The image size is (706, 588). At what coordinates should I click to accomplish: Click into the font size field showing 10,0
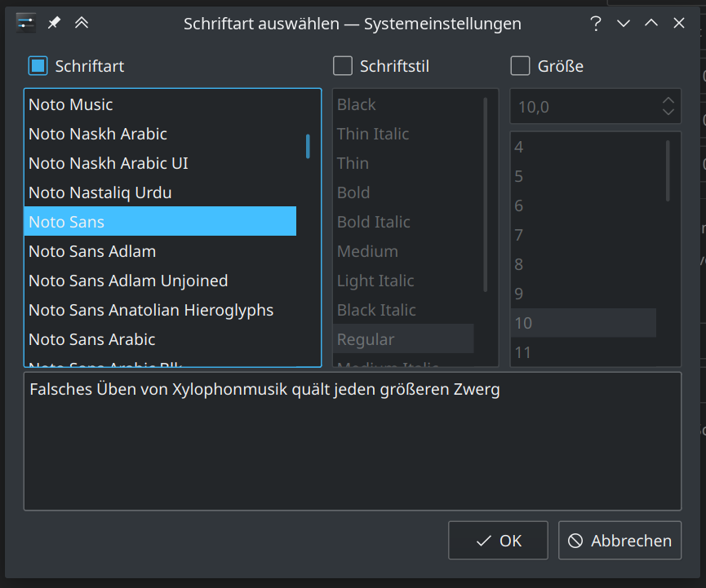coord(584,106)
